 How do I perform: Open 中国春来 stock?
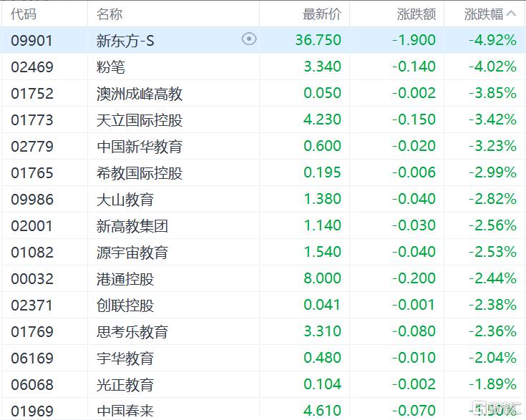click(125, 411)
